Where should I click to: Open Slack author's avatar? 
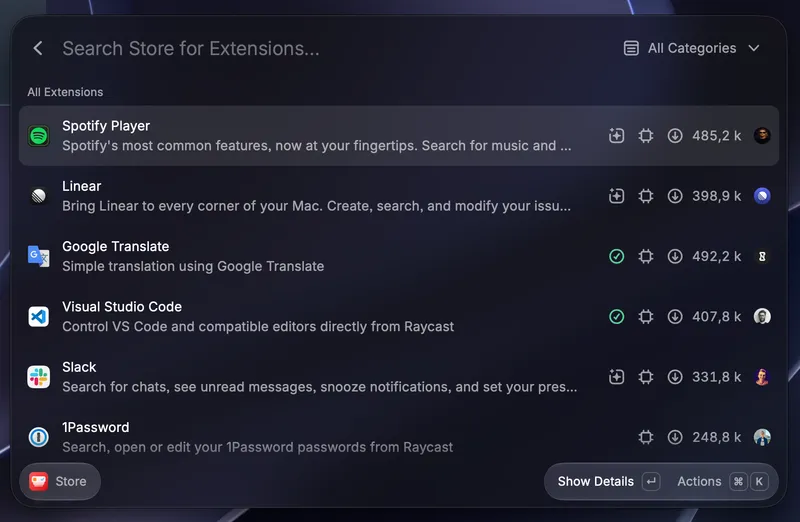click(762, 377)
